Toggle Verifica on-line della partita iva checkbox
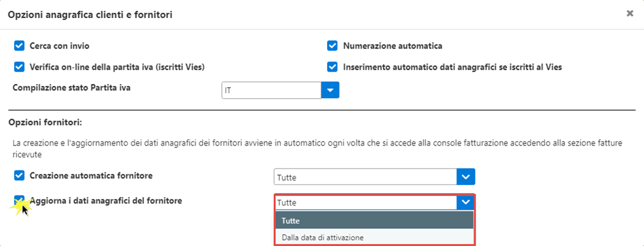644x246 pixels. coord(19,67)
